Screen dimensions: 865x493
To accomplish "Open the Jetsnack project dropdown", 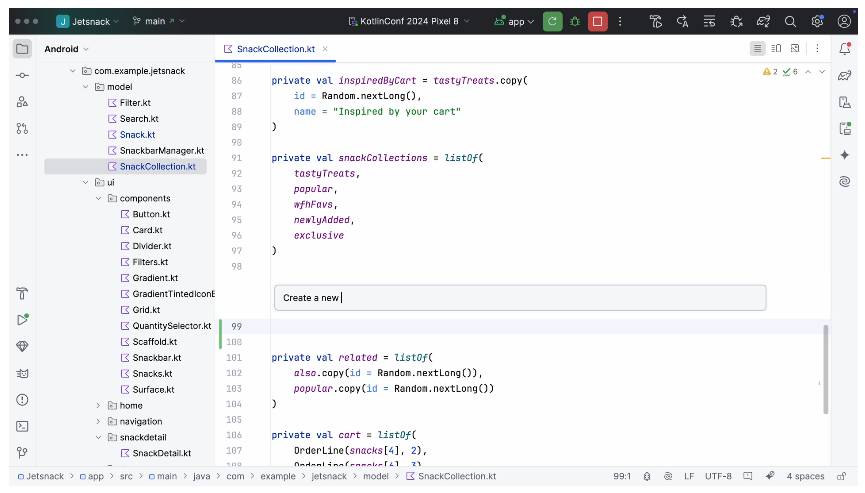I will point(88,22).
